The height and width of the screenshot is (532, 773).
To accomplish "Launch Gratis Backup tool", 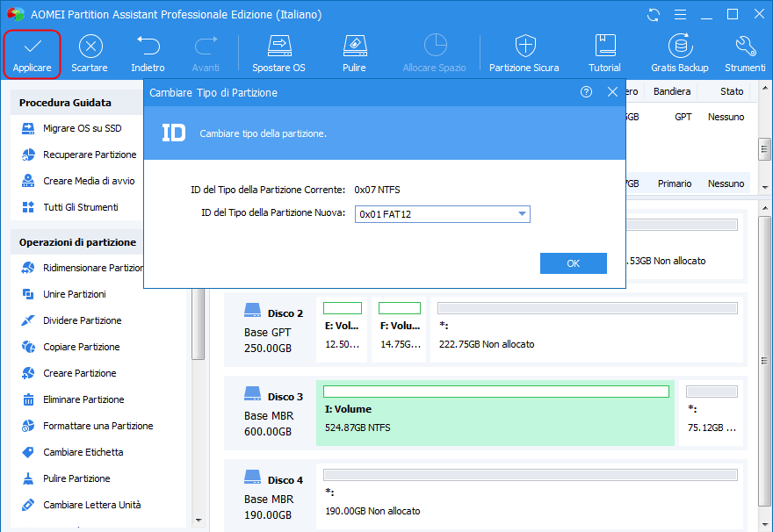I will [680, 54].
